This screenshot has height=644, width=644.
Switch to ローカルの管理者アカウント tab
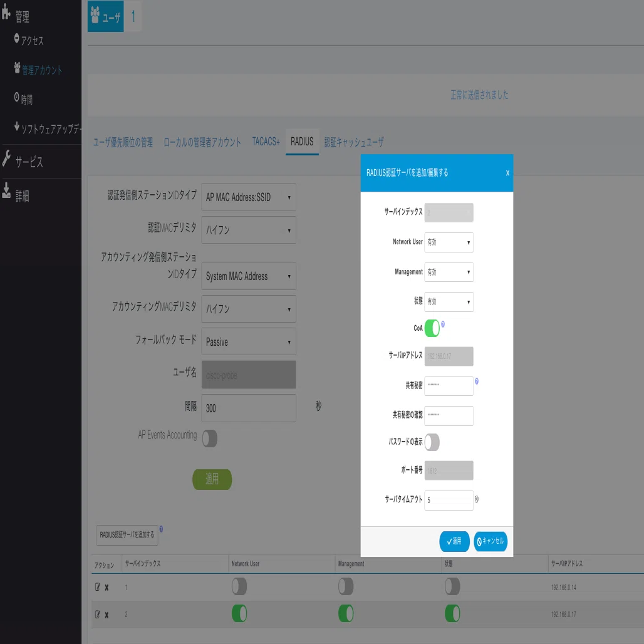pos(202,142)
